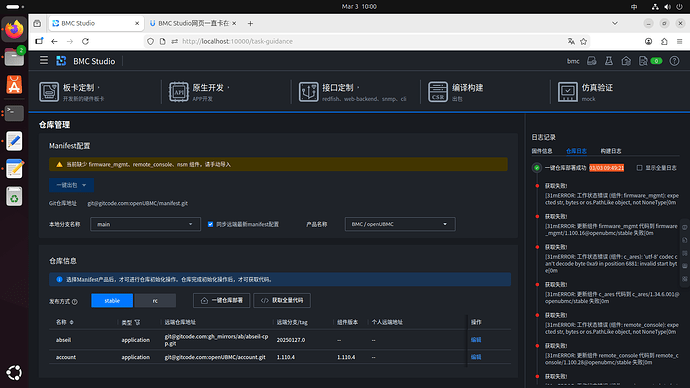
Task: Open the 编译构建 CSR build module
Action: pos(455,92)
